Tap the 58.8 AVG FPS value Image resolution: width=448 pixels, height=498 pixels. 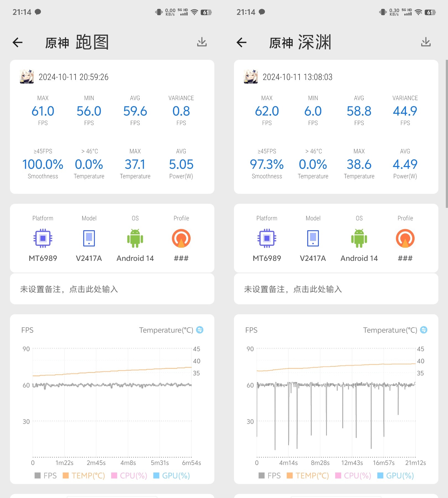(x=359, y=111)
